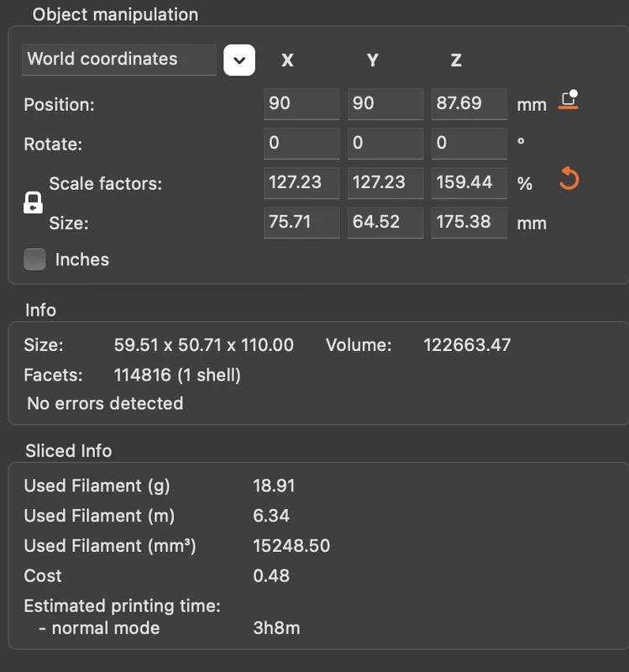The image size is (629, 672).
Task: Click the Object manipulation heading
Action: point(115,14)
